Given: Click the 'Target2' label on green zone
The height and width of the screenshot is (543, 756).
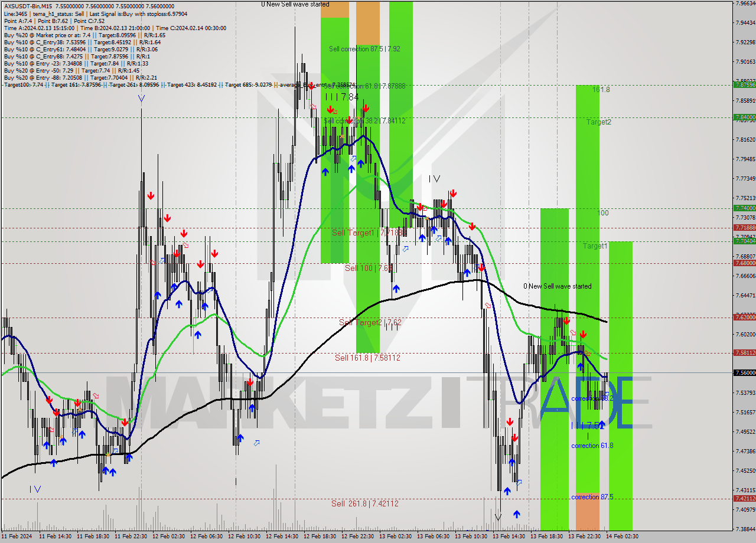Looking at the screenshot, I should 599,122.
